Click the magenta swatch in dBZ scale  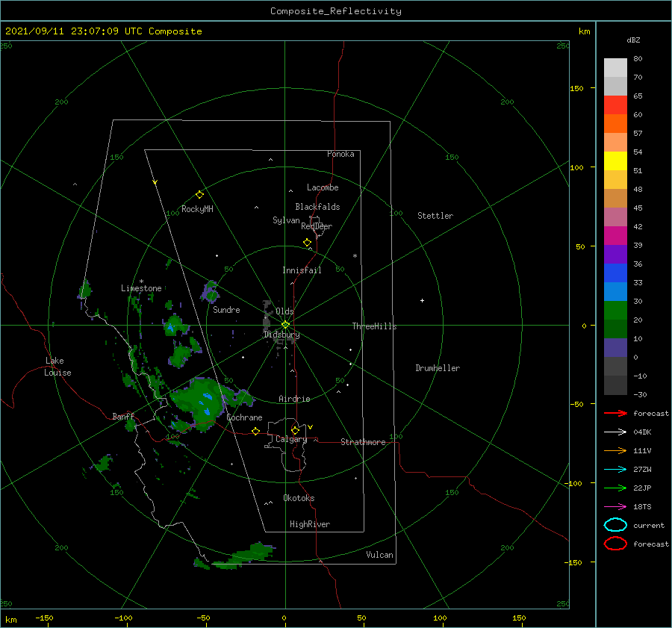[615, 236]
